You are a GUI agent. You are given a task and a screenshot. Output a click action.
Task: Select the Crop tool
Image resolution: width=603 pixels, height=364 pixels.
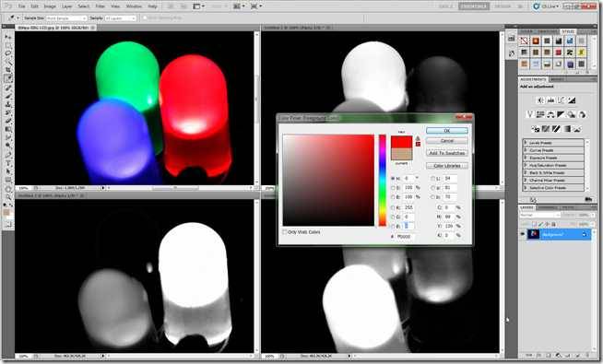(7, 70)
